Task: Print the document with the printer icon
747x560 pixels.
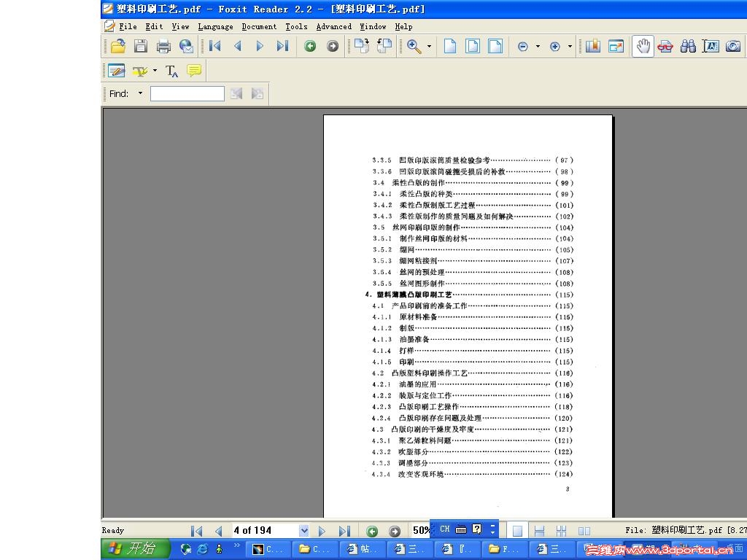Action: [x=163, y=46]
